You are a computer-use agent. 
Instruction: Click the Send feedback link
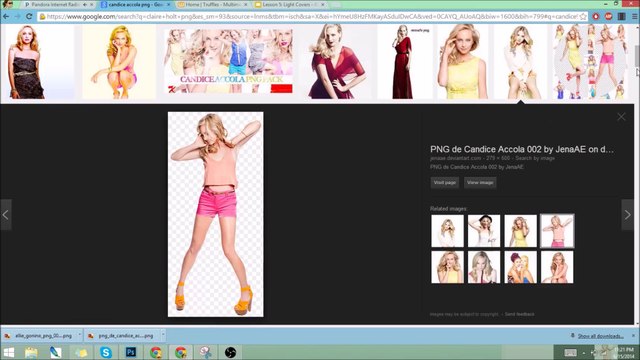point(519,314)
